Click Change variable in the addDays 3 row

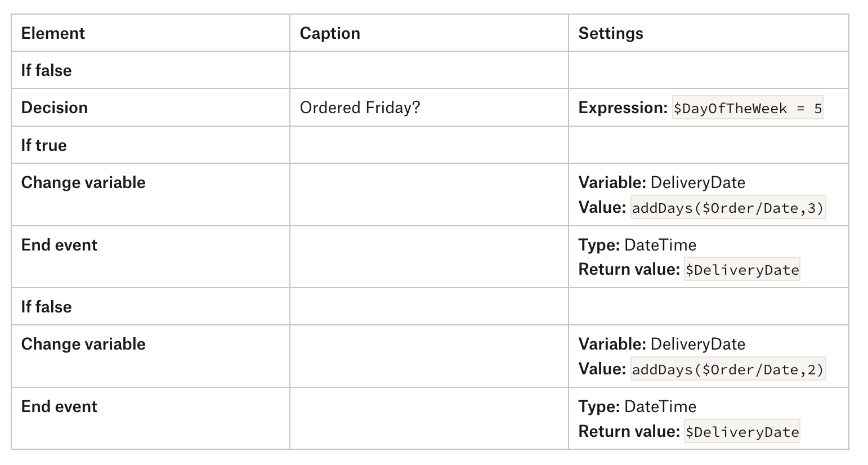point(83,182)
